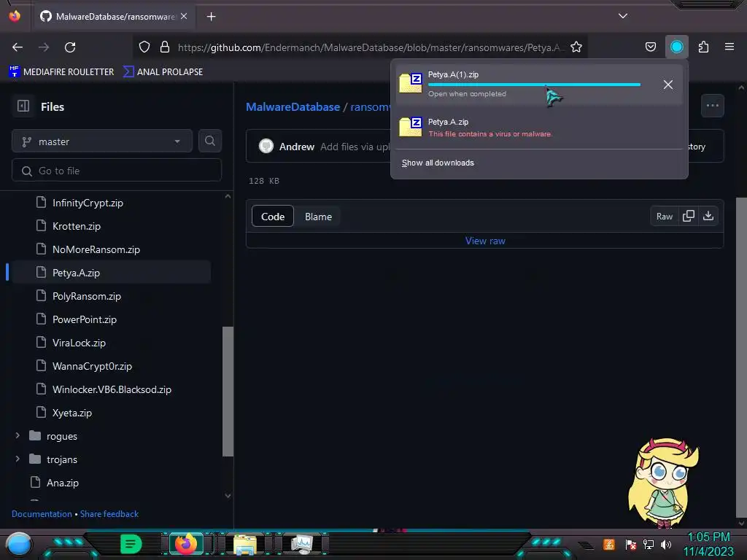Click the speaker volume tray icon

pos(666,544)
